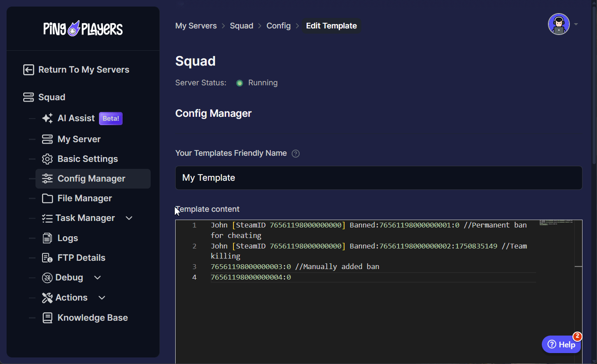The width and height of the screenshot is (597, 364).
Task: Click the Config breadcrumb link
Action: click(279, 26)
